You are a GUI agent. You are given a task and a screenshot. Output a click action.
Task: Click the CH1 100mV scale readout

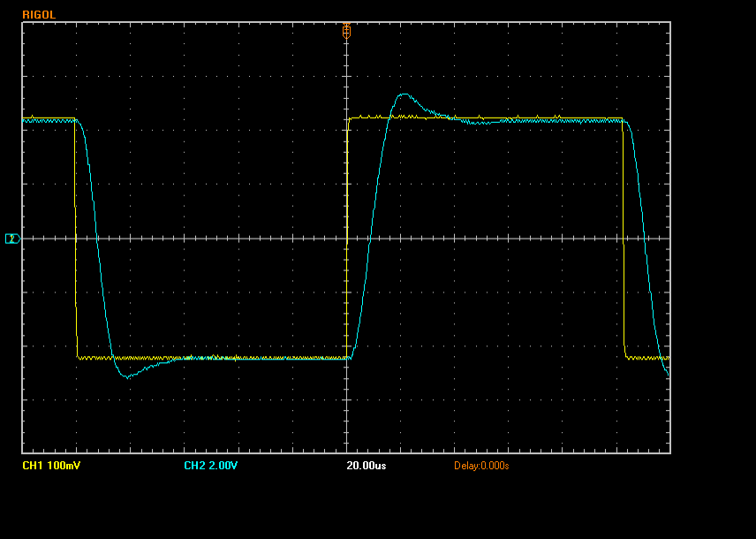click(51, 466)
